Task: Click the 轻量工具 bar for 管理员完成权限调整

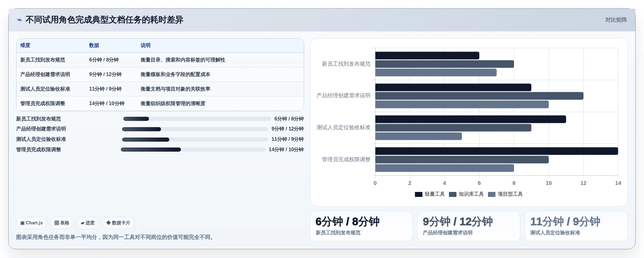Action: coord(497,151)
